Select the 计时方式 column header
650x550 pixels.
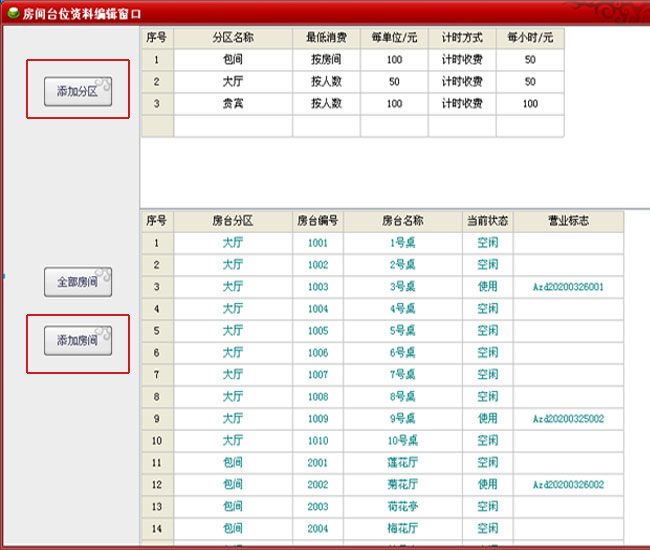[462, 38]
